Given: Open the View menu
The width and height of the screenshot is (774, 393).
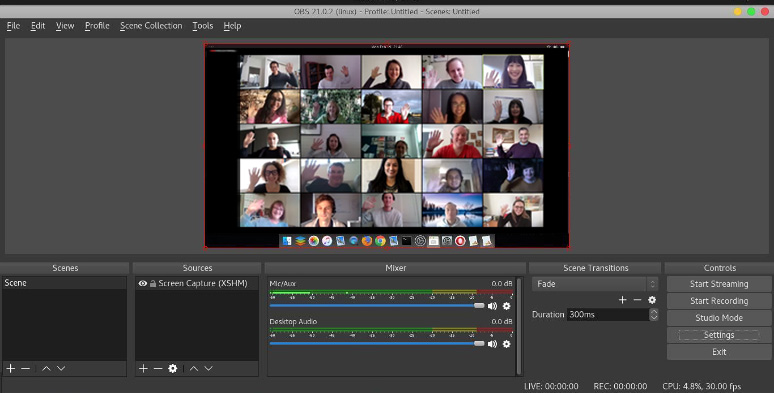Looking at the screenshot, I should pos(65,26).
